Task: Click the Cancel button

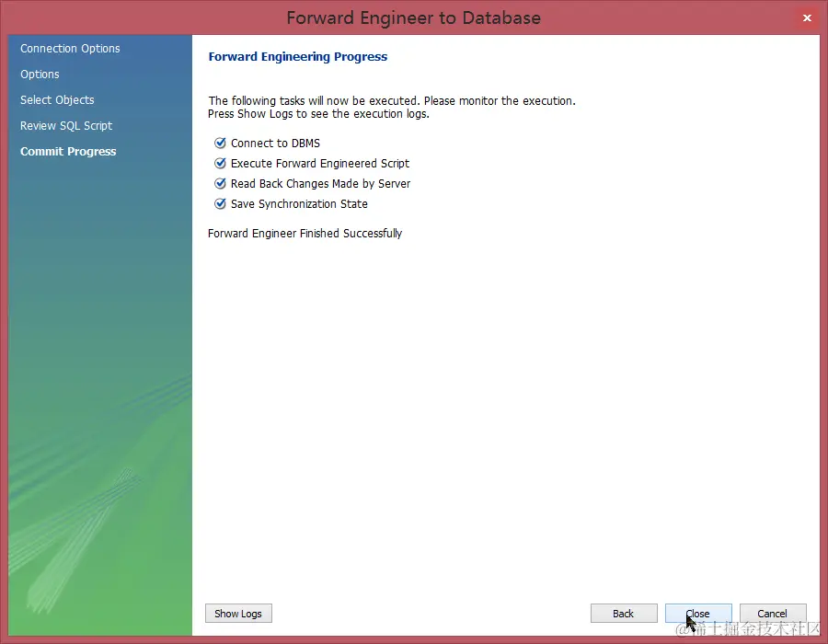Action: [773, 614]
